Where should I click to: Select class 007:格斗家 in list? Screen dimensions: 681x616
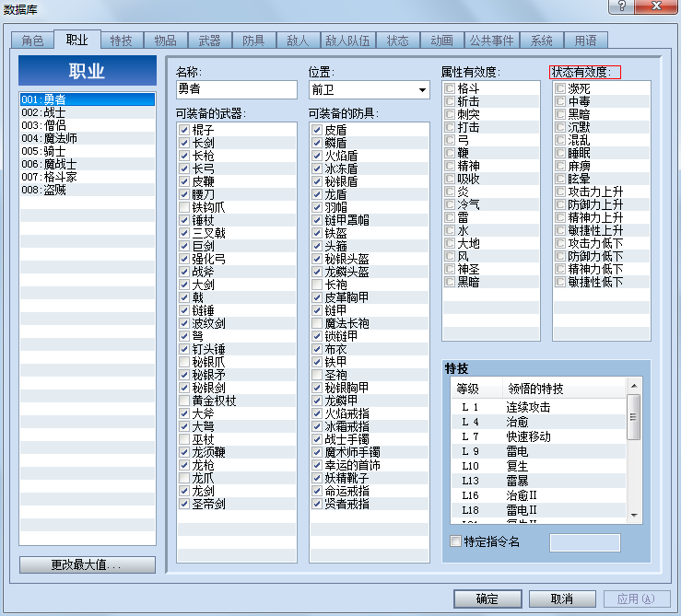[x=88, y=177]
